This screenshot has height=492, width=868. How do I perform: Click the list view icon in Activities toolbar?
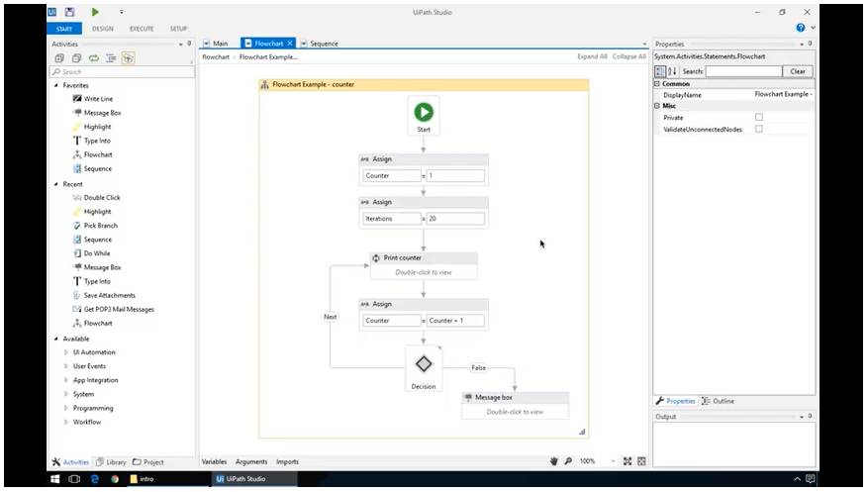[x=111, y=58]
